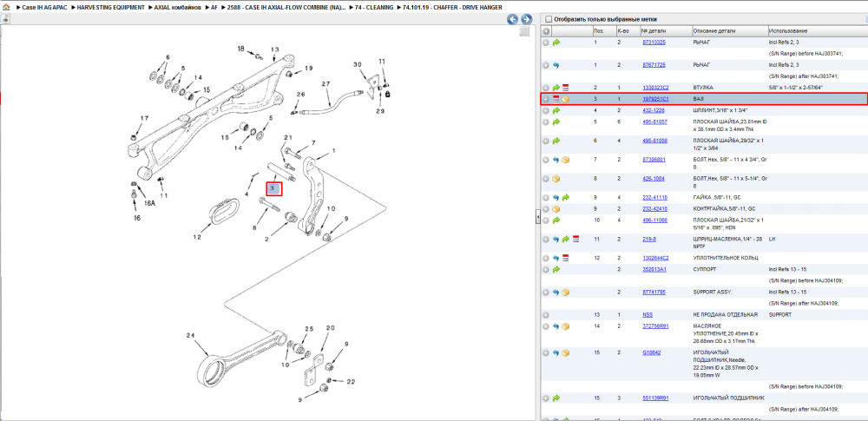Collapse the parts list splitter handle
The height and width of the screenshot is (421, 868).
click(537, 218)
